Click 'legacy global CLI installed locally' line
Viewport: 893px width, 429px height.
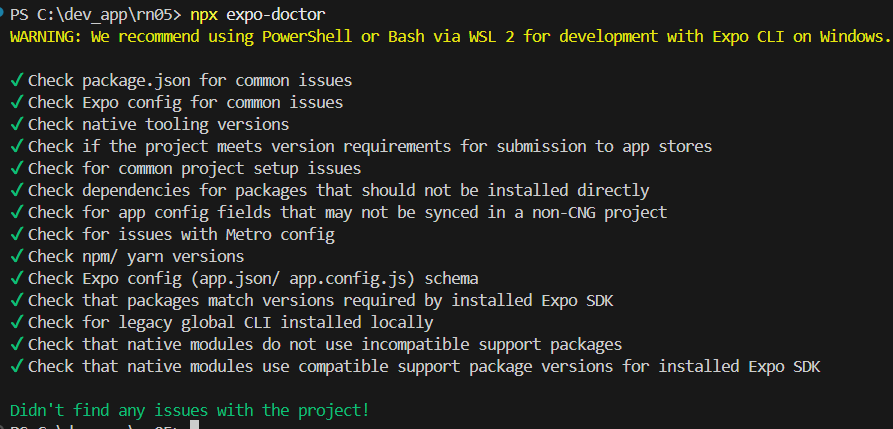pyautogui.click(x=230, y=323)
